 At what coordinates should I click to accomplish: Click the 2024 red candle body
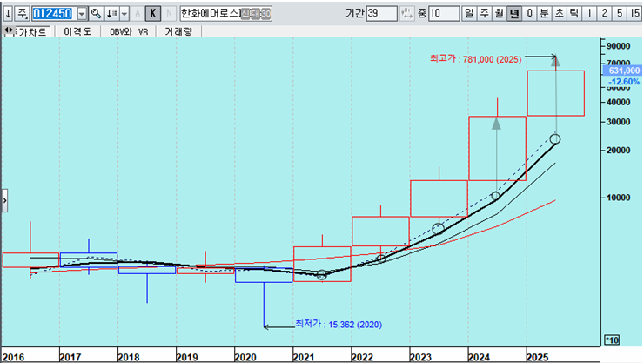coord(498,148)
